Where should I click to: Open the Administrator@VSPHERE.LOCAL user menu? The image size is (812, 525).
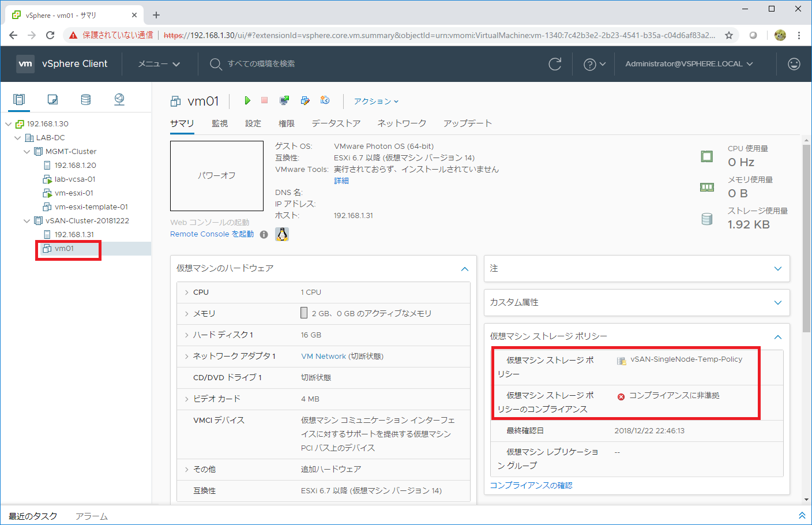coord(689,64)
